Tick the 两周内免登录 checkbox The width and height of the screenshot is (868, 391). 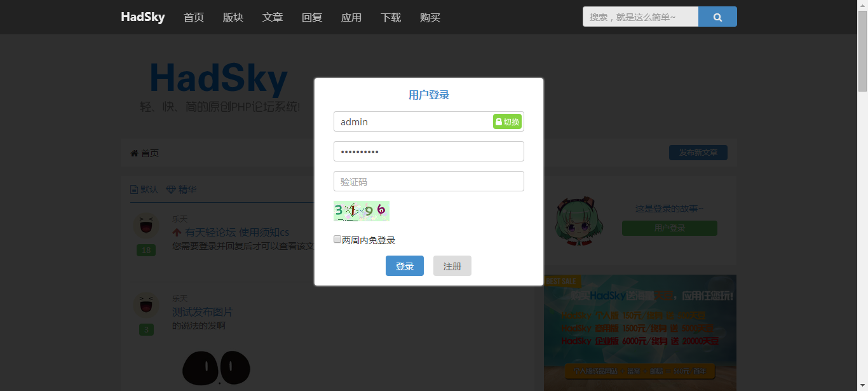pos(337,240)
